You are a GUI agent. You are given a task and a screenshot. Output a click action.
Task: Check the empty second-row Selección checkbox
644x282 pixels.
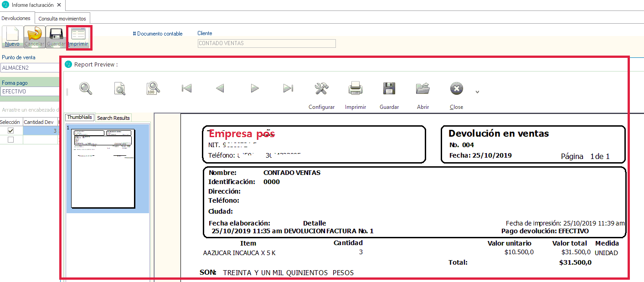[11, 140]
